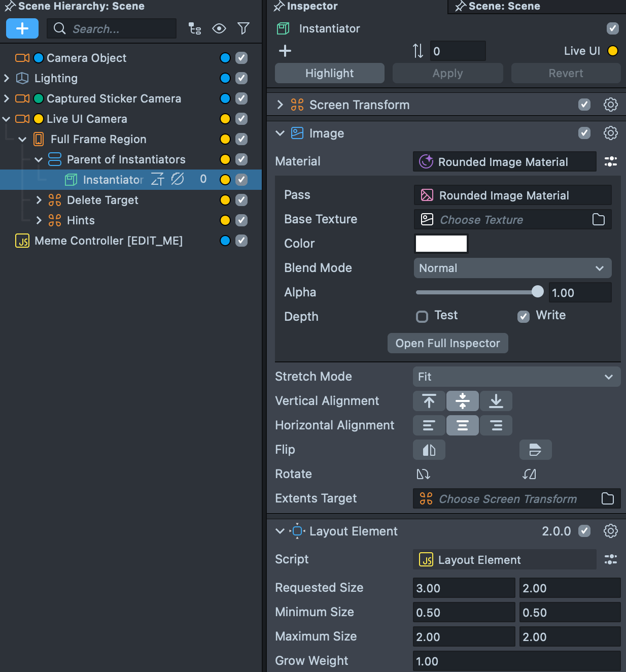
Task: Open the hierarchy filter funnel icon
Action: pyautogui.click(x=244, y=28)
